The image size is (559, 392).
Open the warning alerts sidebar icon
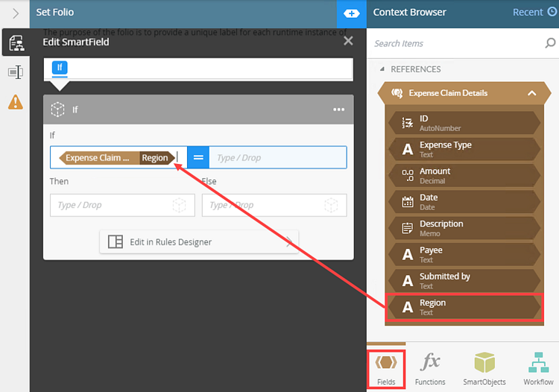tap(16, 102)
